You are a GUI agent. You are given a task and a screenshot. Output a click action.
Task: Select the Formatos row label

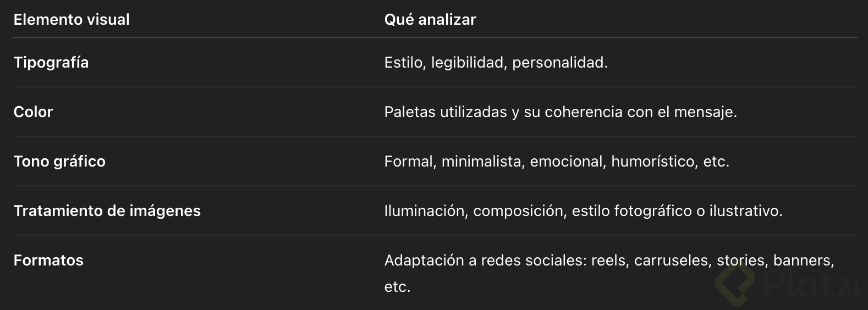point(48,261)
